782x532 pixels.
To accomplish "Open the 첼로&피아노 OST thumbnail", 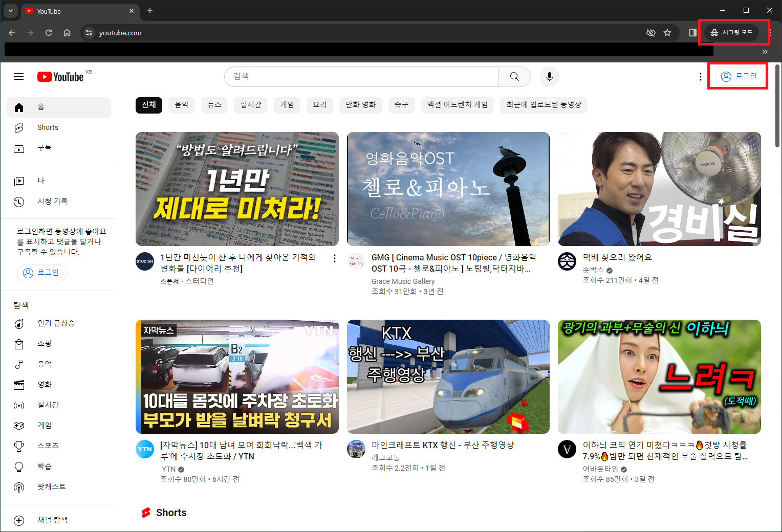I will 448,189.
